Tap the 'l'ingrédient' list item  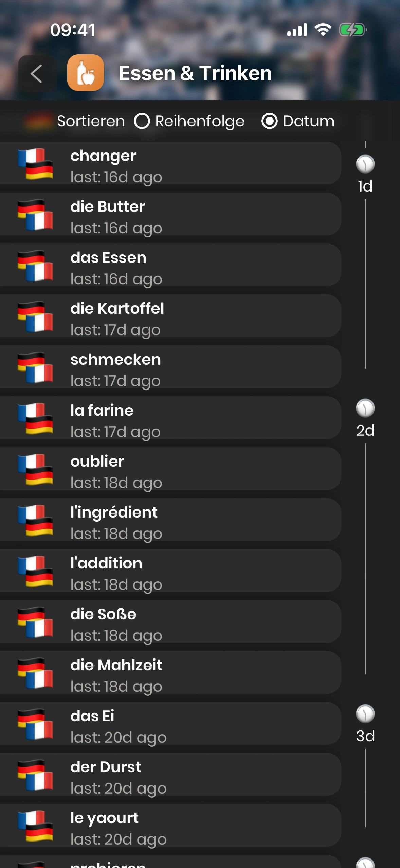(x=170, y=520)
